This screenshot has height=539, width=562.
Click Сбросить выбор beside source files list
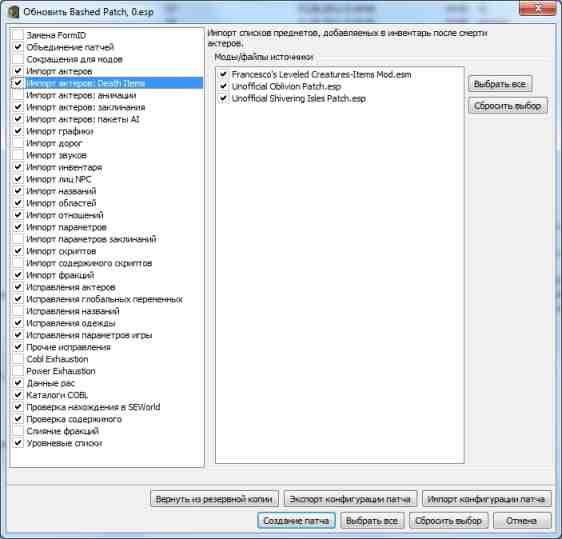[x=508, y=106]
